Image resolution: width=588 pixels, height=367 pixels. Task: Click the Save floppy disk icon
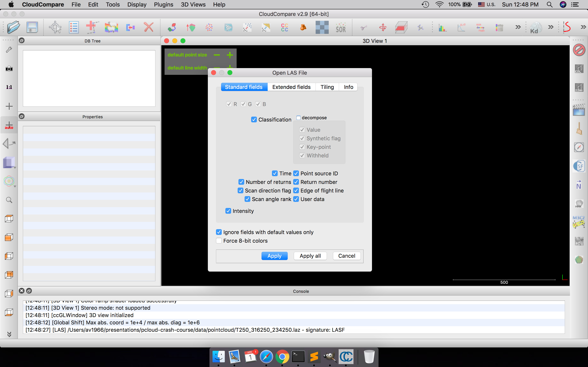(x=32, y=27)
